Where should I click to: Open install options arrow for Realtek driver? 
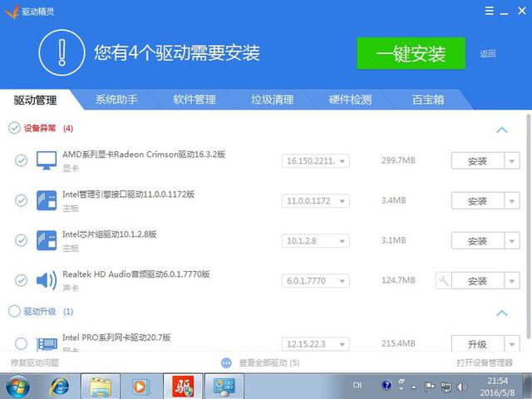tap(512, 281)
